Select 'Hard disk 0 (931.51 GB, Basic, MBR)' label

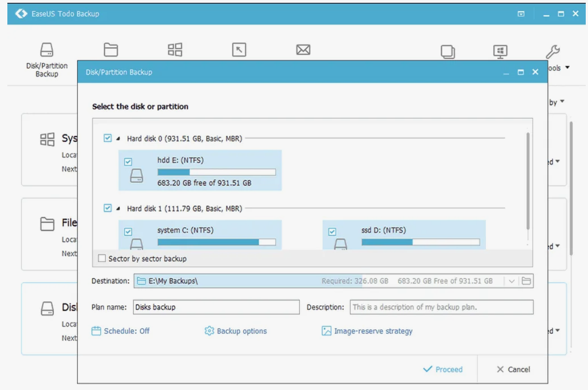(x=184, y=139)
